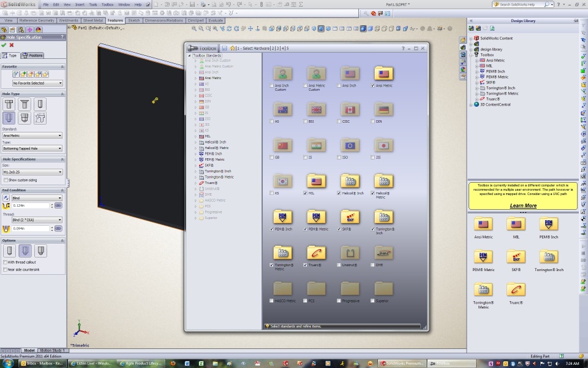588x368 pixels.
Task: Click the Learn More link
Action: point(523,205)
